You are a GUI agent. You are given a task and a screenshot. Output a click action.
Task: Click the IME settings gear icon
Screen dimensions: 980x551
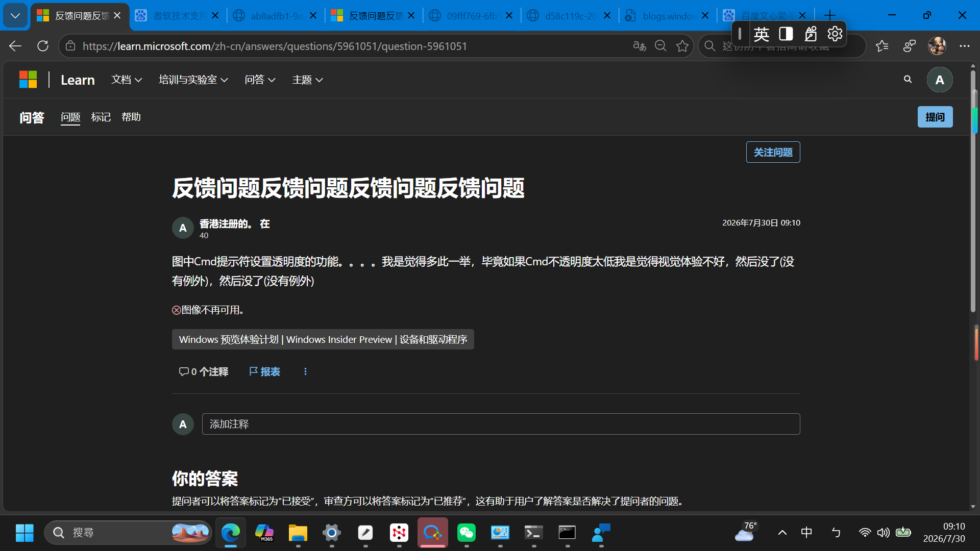coord(835,34)
